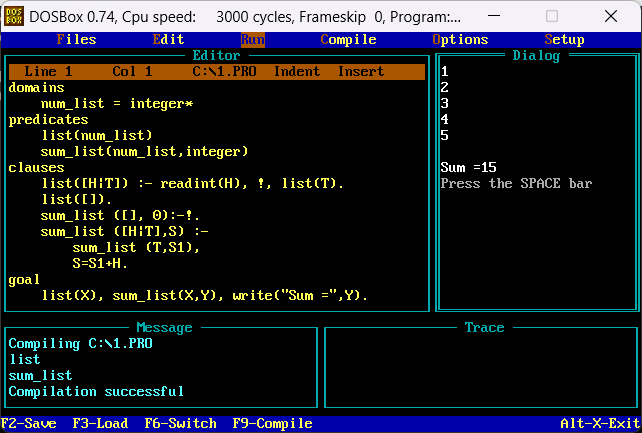Click 'Compiling C:\1.PRO' message line
Screen dimensions: 642x433
click(80, 344)
